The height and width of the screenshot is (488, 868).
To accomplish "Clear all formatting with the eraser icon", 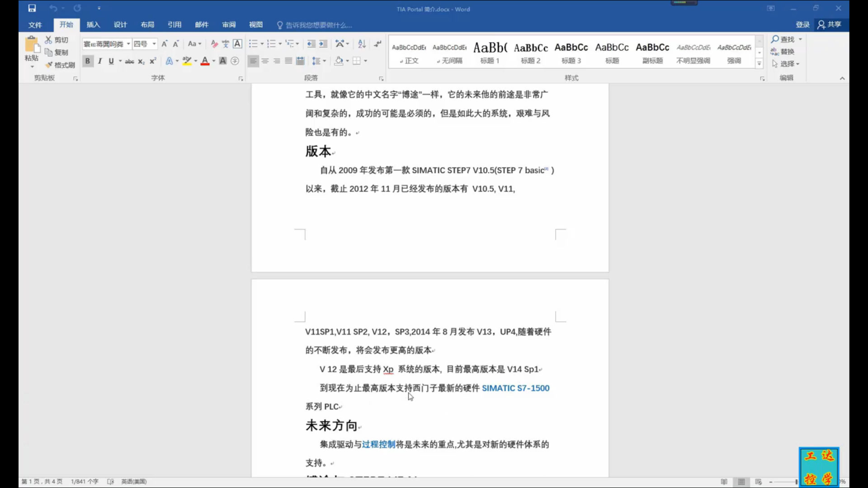I will tap(214, 44).
